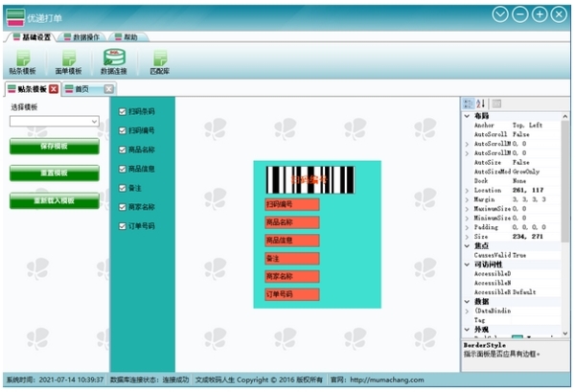Viewport: 575px width, 392px height.
Task: Click the Size value 234, 271
Action: click(528, 237)
